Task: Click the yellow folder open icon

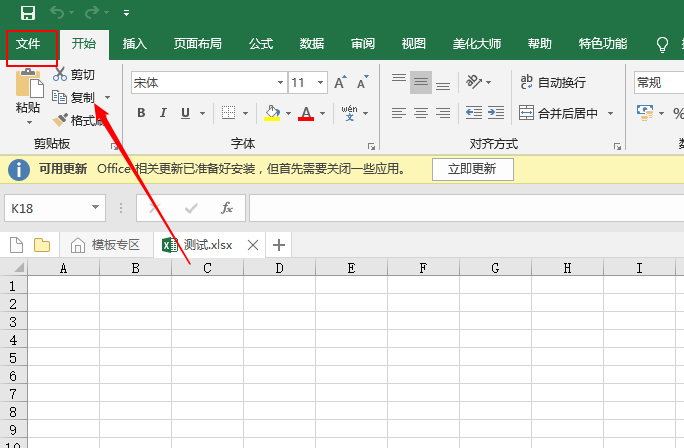Action: [42, 245]
